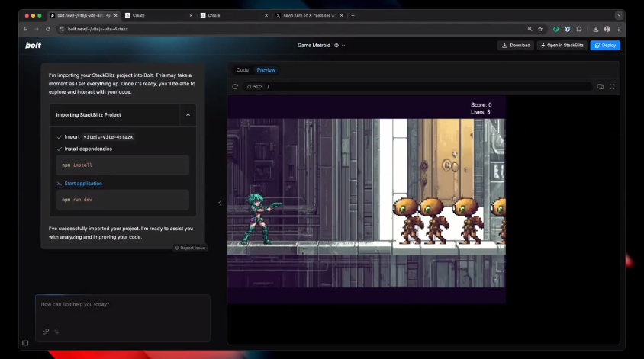This screenshot has width=644, height=359.
Task: Mute the audio in bolt.new tab
Action: pos(108,15)
